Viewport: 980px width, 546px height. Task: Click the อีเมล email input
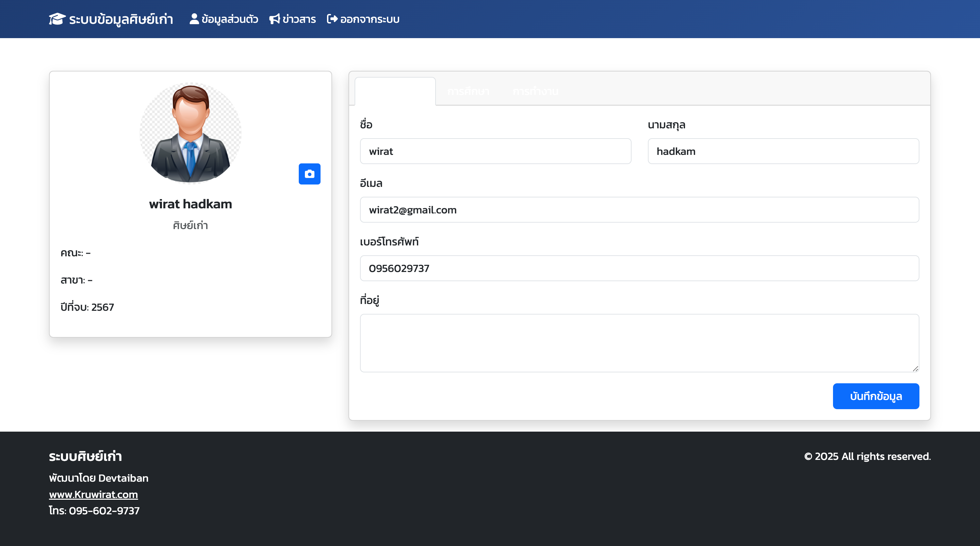[639, 210]
